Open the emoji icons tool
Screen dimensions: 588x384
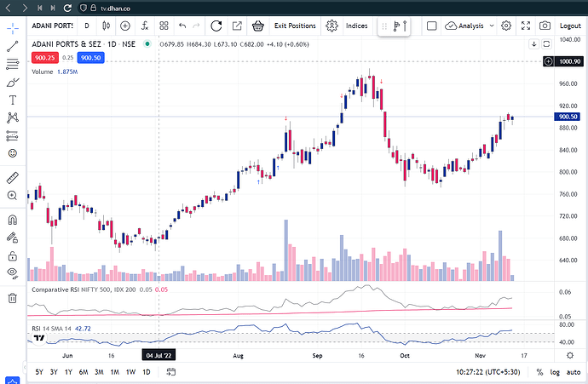click(13, 153)
